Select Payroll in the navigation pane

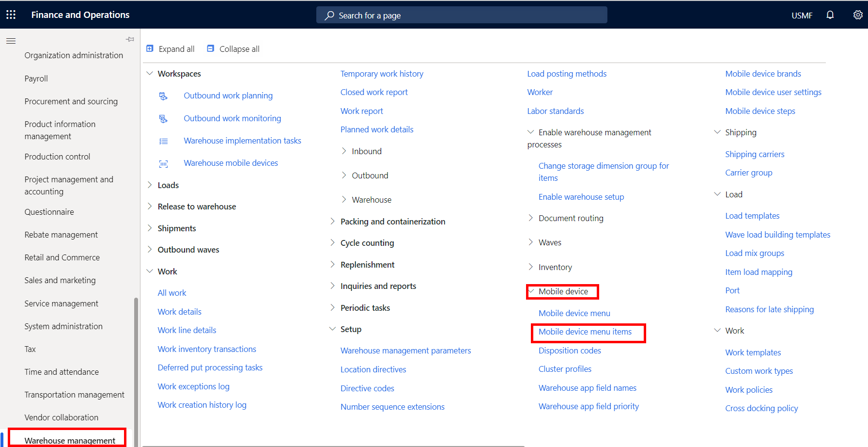(x=36, y=78)
